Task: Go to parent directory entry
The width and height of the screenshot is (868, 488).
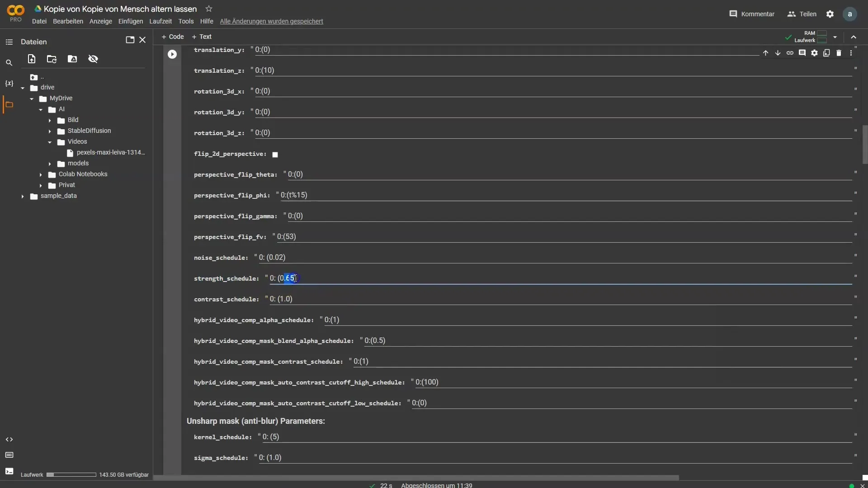Action: point(37,77)
